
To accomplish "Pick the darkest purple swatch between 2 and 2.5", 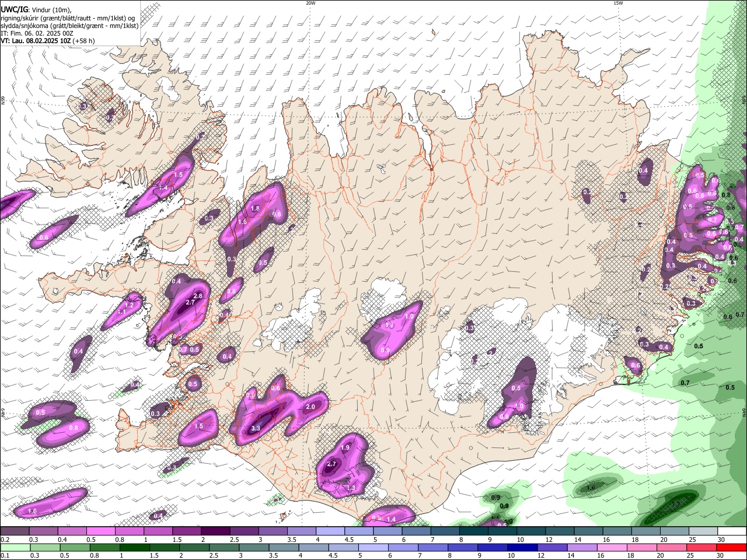I will [x=216, y=531].
